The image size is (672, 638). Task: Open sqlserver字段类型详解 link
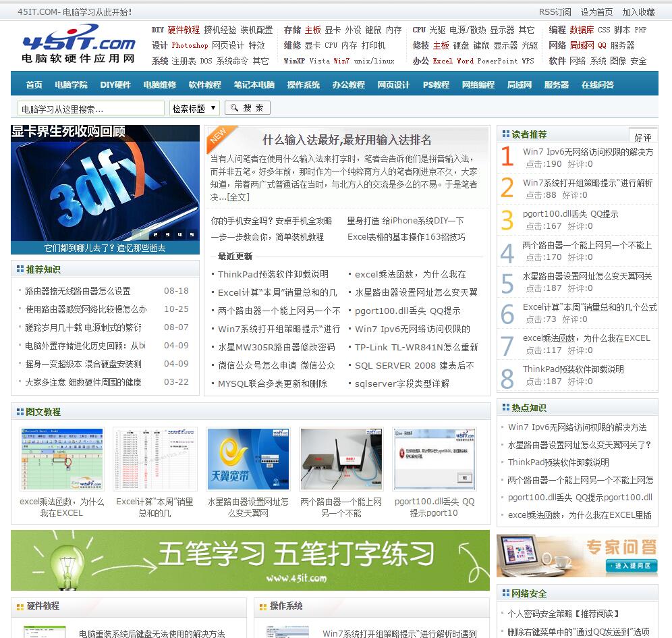pos(402,383)
